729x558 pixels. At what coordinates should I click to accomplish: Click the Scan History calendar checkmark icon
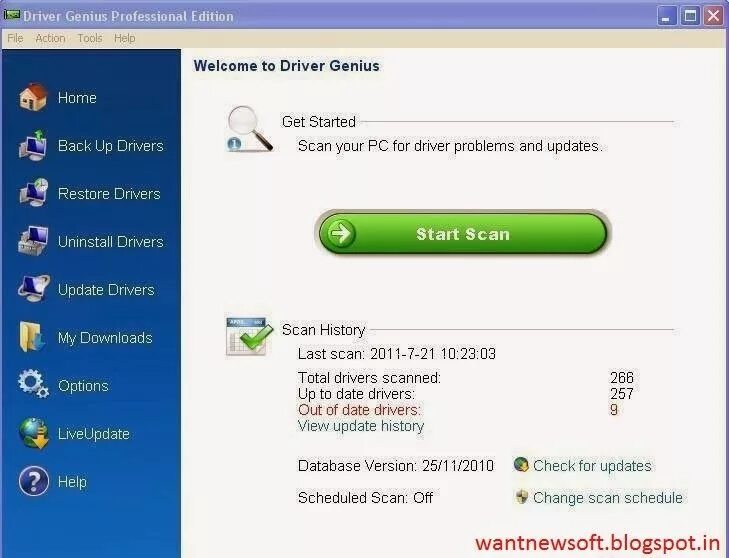(x=250, y=336)
